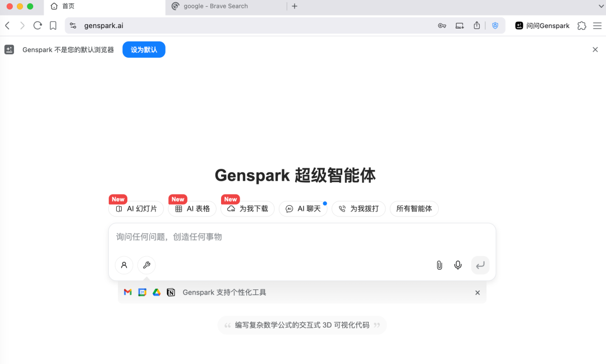The height and width of the screenshot is (364, 606).
Task: Click the attachment paperclip icon
Action: tap(439, 265)
